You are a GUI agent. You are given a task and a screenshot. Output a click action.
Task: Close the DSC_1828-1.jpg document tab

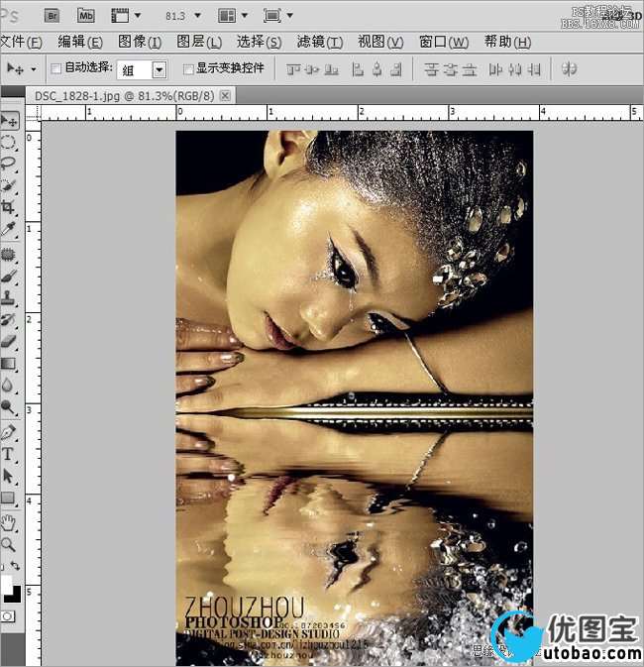click(x=226, y=96)
